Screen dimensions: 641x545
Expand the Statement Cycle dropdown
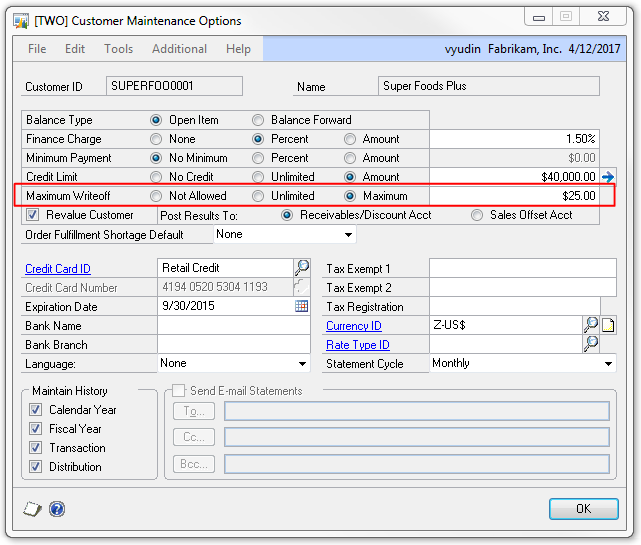[x=608, y=364]
